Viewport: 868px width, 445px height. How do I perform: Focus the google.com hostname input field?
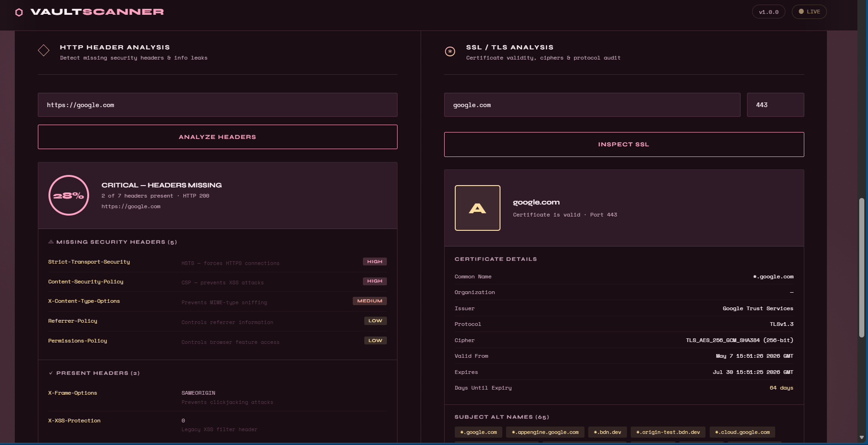point(592,105)
